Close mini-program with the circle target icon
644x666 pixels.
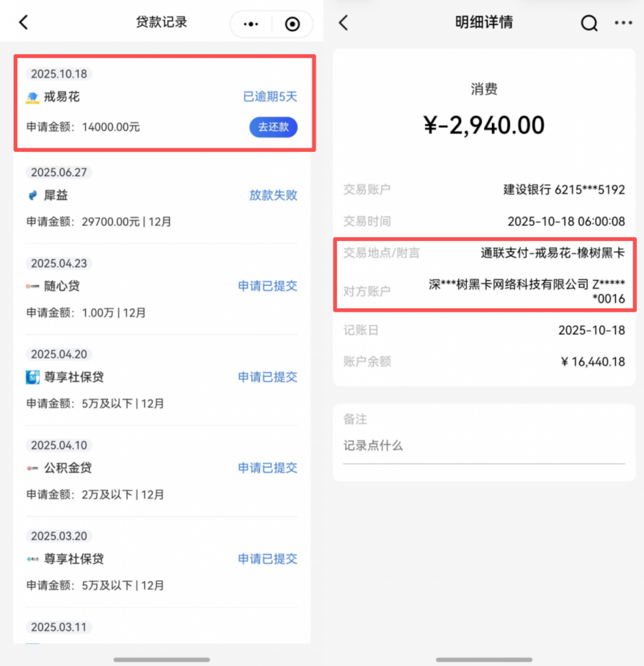click(x=292, y=24)
